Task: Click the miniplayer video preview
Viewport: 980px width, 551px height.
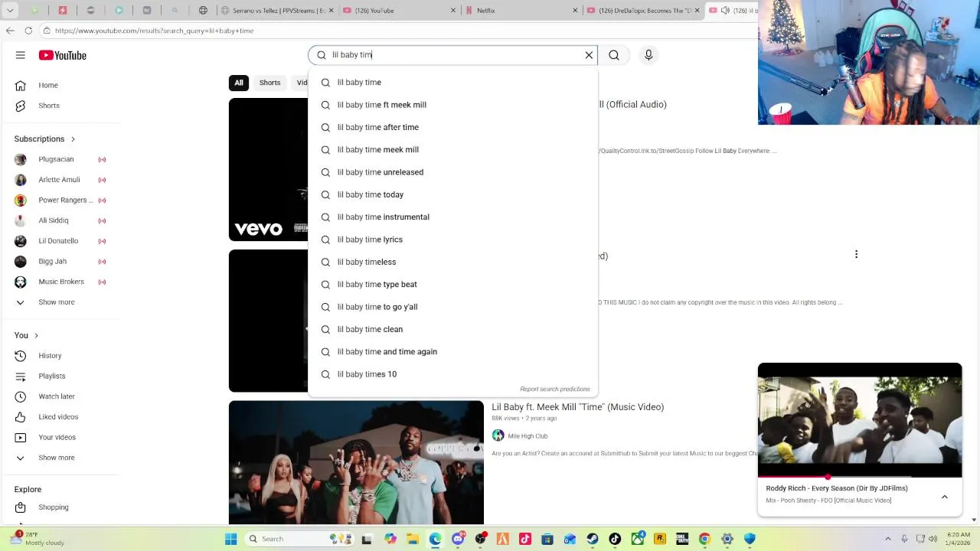Action: click(860, 419)
